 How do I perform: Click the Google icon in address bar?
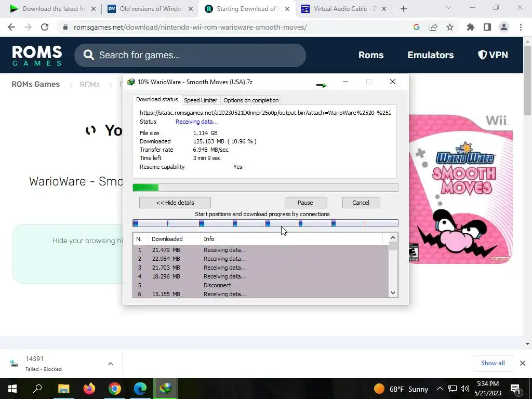coord(416,27)
